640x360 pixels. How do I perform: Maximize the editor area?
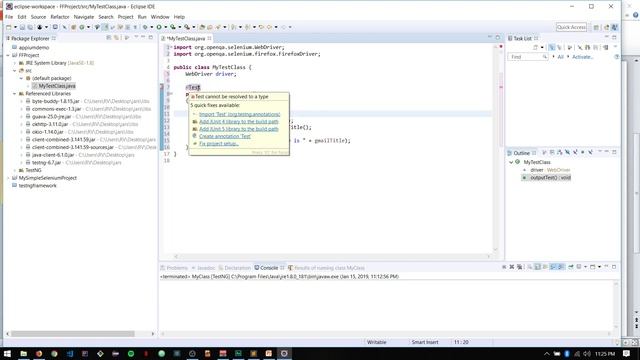point(498,38)
